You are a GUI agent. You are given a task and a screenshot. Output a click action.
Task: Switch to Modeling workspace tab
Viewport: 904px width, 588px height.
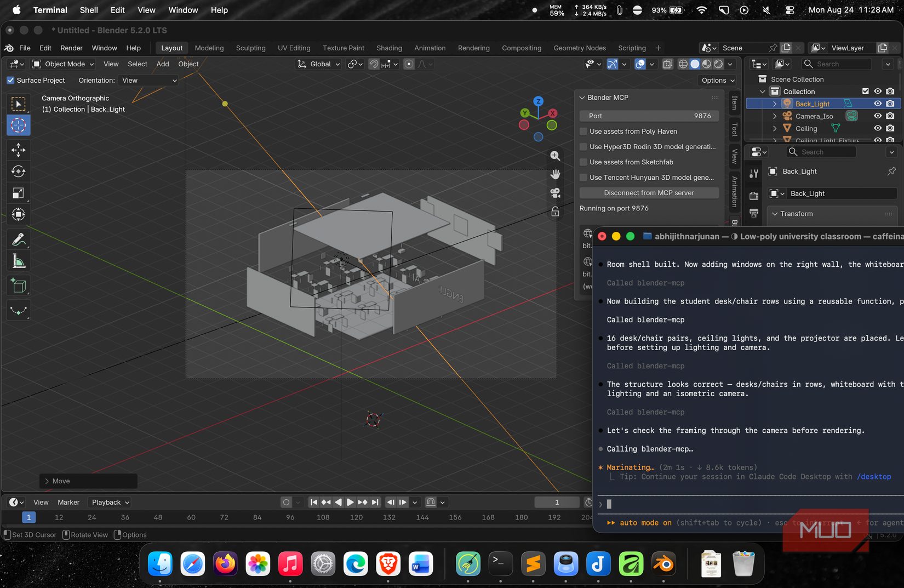[x=209, y=48]
